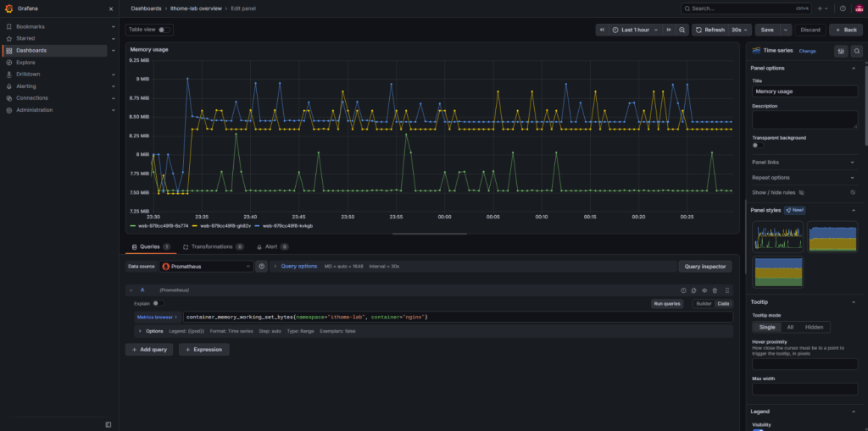
Task: Expand the Drilldown sidebar section chevron
Action: pyautogui.click(x=114, y=75)
